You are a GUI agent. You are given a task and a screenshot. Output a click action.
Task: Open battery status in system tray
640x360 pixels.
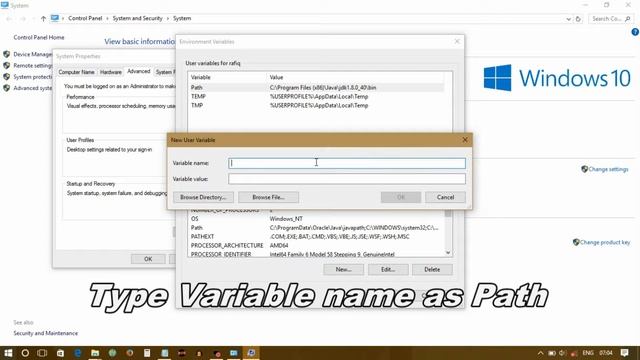click(x=552, y=353)
